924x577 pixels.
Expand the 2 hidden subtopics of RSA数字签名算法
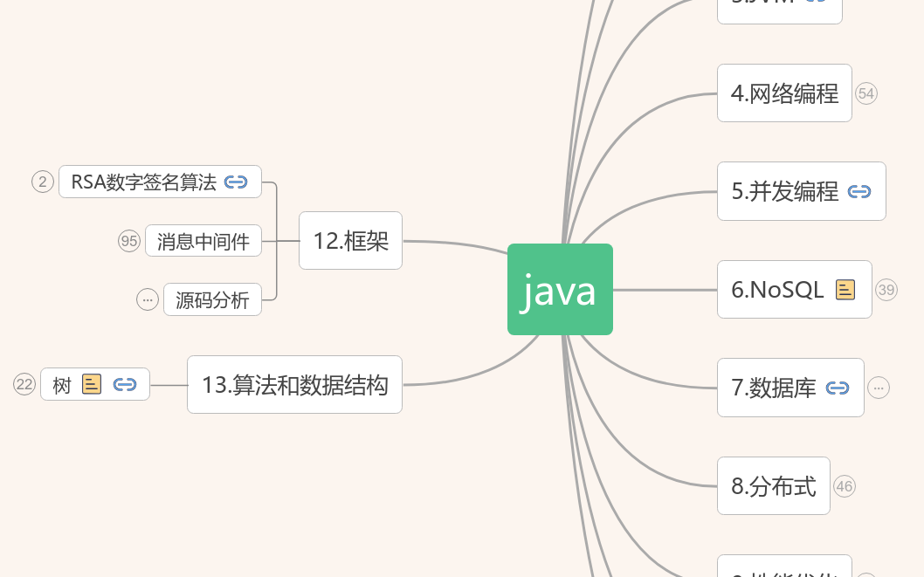(42, 182)
